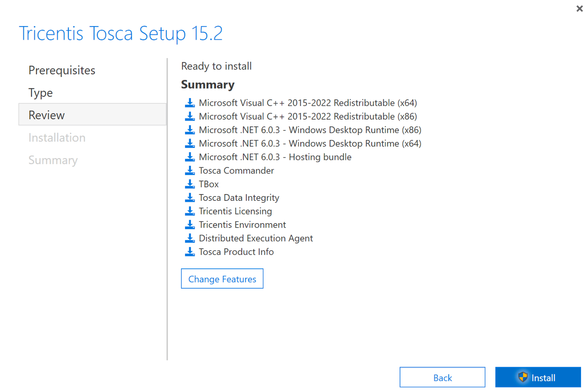Select the Review step in the sidebar
Image resolution: width=588 pixels, height=392 pixels.
tap(46, 115)
